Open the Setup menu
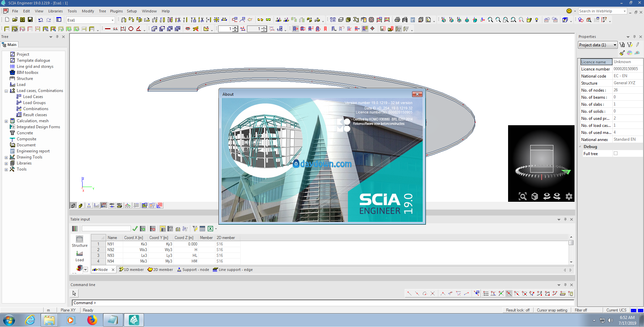 pyautogui.click(x=132, y=11)
